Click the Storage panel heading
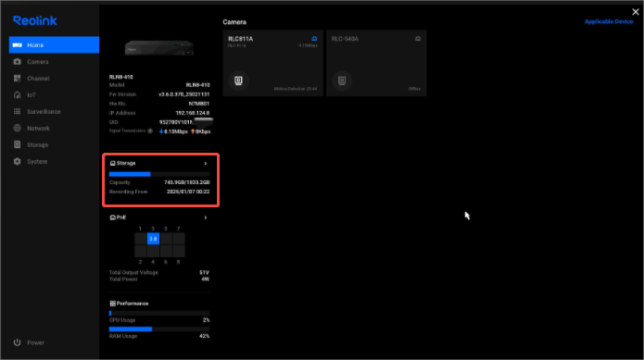This screenshot has height=360, width=644. [126, 163]
